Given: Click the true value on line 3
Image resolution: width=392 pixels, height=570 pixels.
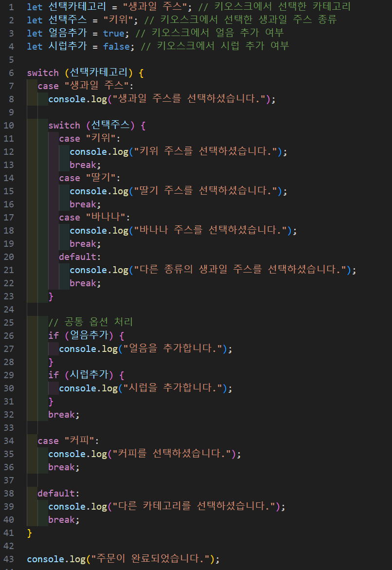Looking at the screenshot, I should (x=113, y=33).
